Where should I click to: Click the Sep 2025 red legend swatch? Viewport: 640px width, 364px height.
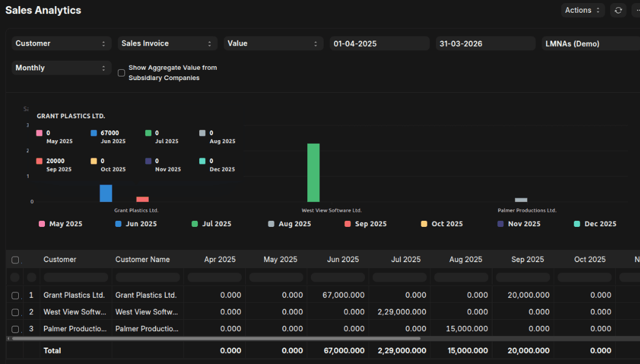click(348, 224)
